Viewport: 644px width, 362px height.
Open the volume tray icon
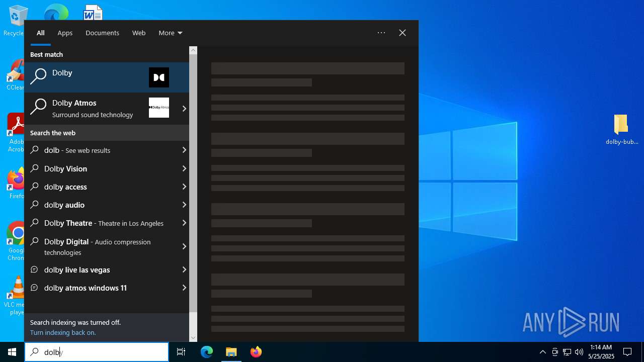point(579,352)
